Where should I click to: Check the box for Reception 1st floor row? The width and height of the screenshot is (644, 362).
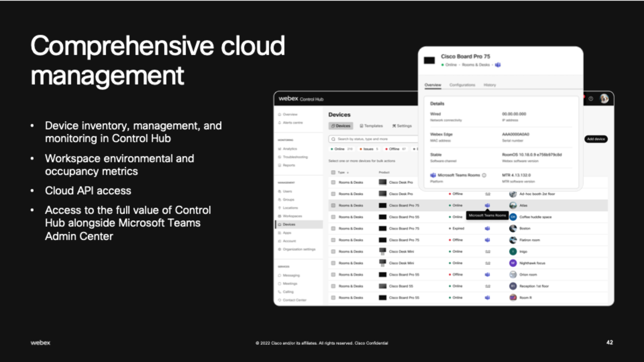point(333,286)
